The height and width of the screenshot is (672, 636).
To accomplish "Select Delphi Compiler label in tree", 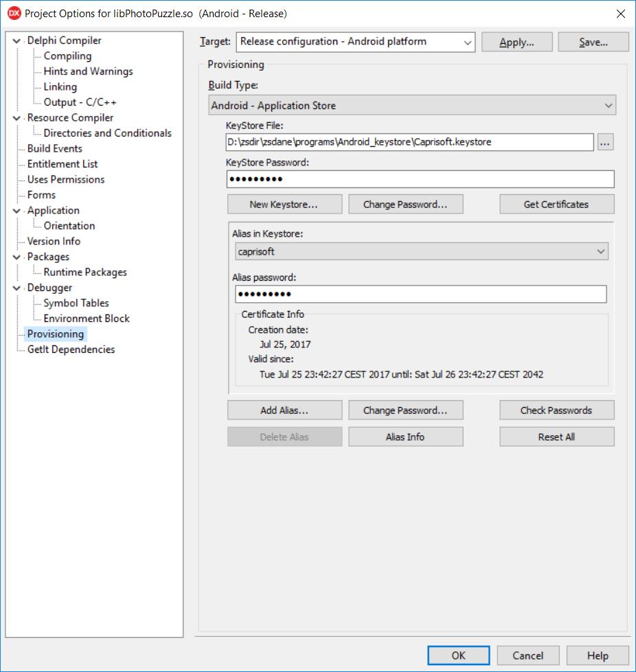I will coord(64,40).
